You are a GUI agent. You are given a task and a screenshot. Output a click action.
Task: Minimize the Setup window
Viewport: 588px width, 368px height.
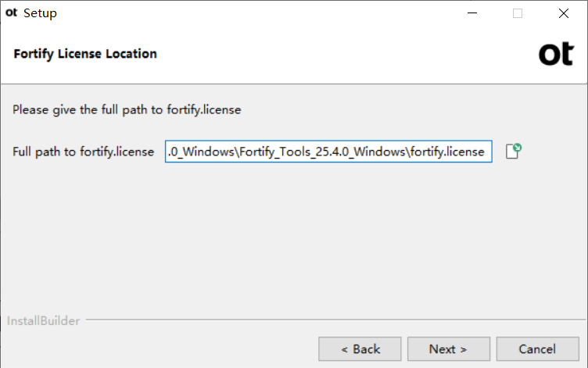472,13
